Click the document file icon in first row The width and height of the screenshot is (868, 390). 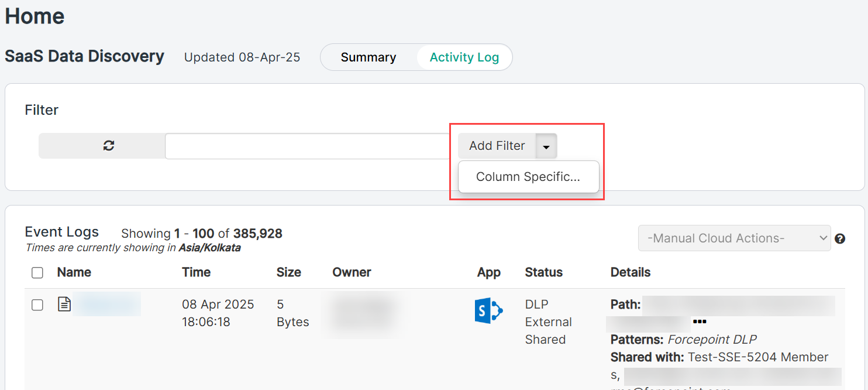(64, 305)
